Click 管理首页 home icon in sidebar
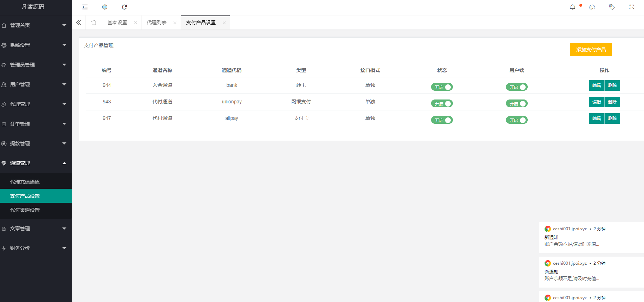The width and height of the screenshot is (644, 302). pyautogui.click(x=4, y=25)
